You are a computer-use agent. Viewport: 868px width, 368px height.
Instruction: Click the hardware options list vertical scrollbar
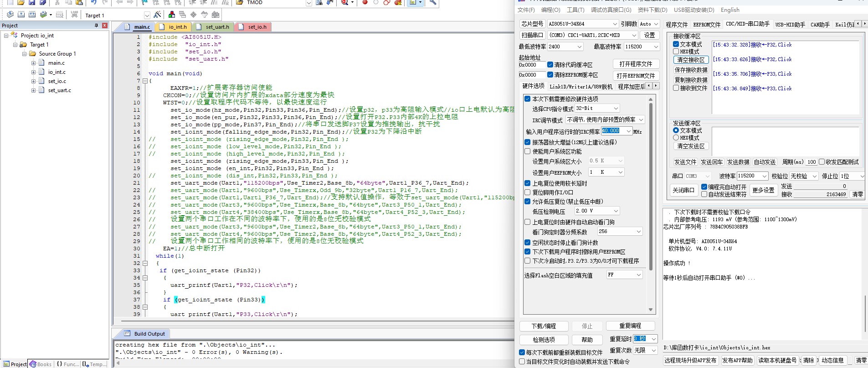[651, 182]
